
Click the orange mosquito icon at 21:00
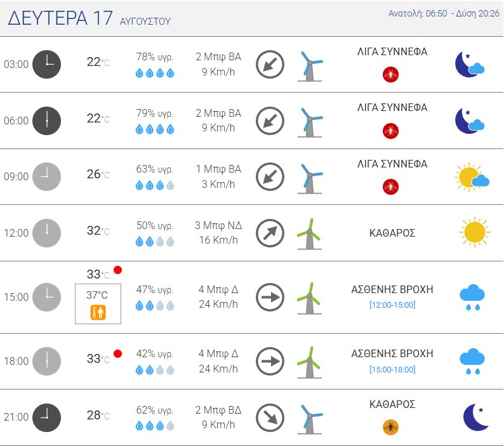(390, 428)
